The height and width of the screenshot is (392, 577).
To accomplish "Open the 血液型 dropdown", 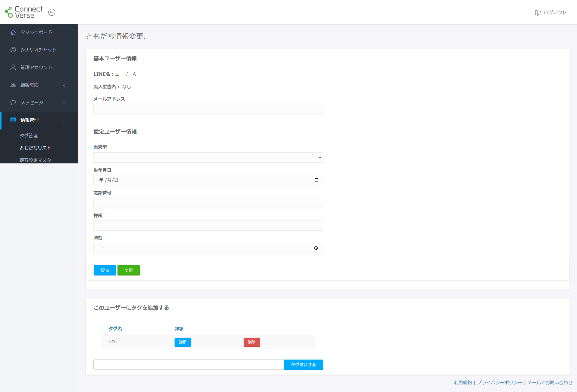I will click(208, 157).
